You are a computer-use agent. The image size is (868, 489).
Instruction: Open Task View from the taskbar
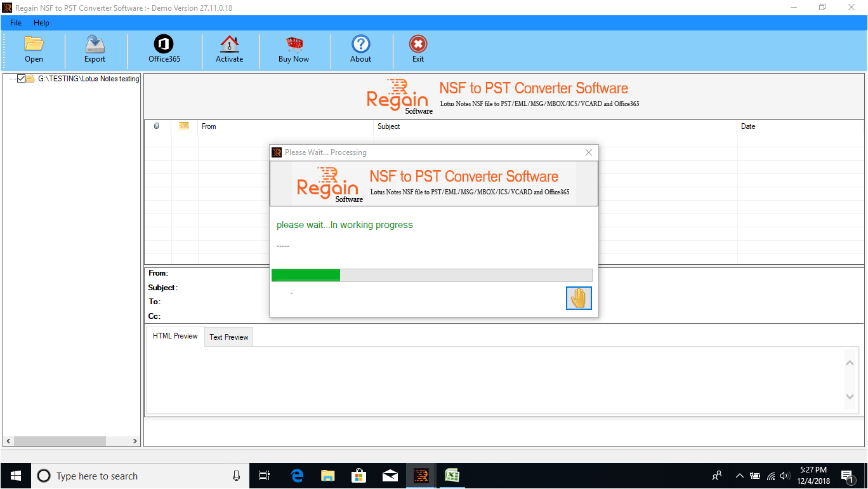click(x=265, y=476)
